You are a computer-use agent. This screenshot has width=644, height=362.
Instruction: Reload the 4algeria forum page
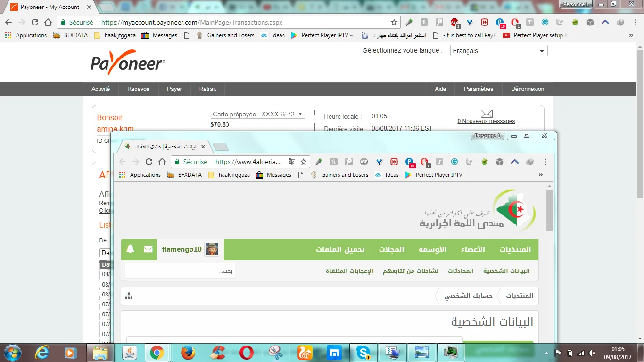click(x=149, y=162)
